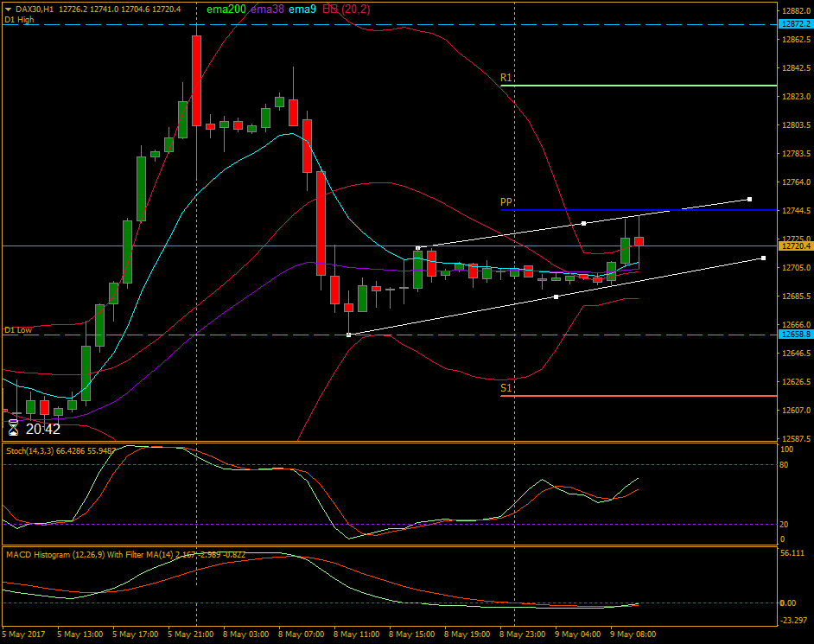Click the upper trendline endpoint marker

749,198
